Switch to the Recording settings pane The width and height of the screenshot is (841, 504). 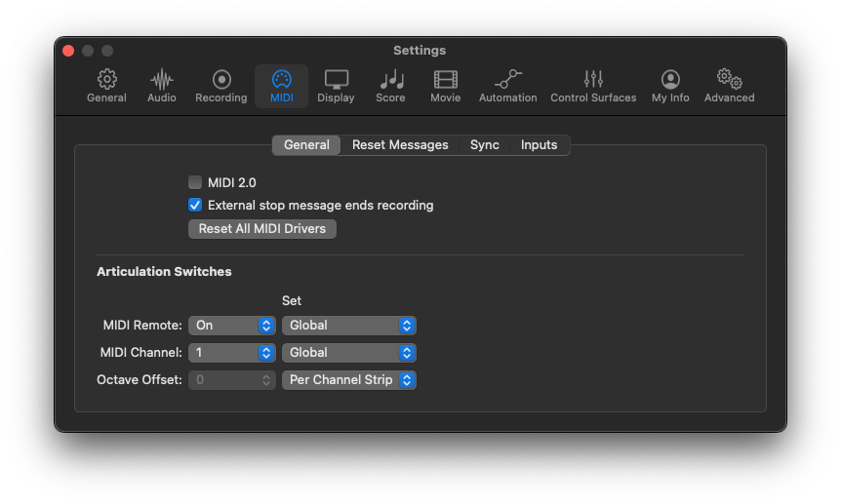pos(221,86)
